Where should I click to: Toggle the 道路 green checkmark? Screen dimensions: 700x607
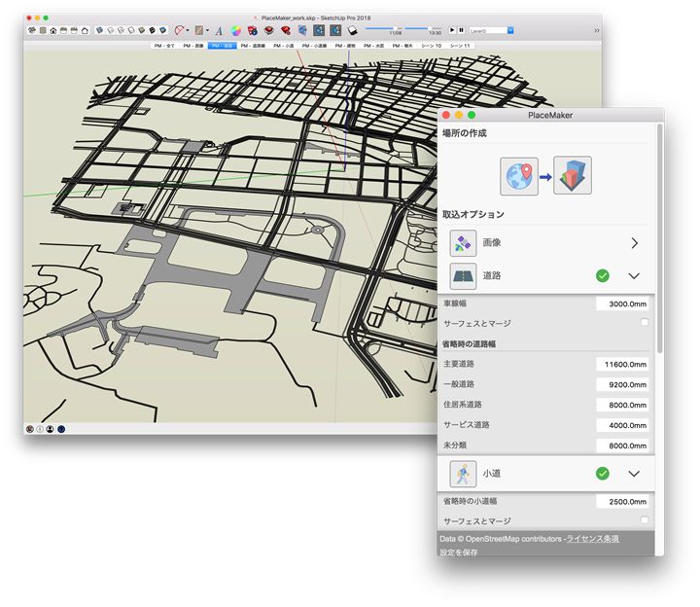click(602, 275)
